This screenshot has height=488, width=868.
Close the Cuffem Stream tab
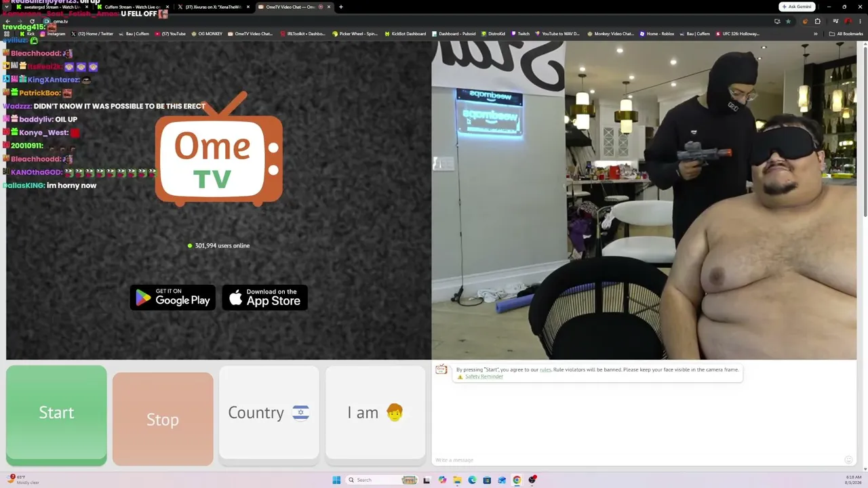(x=167, y=7)
